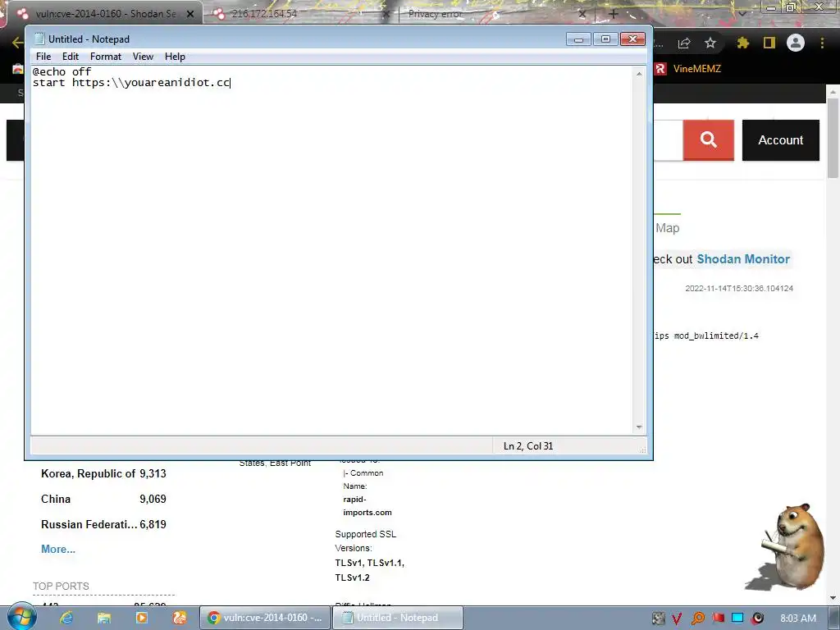Image resolution: width=840 pixels, height=630 pixels.
Task: Open Notepad's File menu
Action: point(43,57)
